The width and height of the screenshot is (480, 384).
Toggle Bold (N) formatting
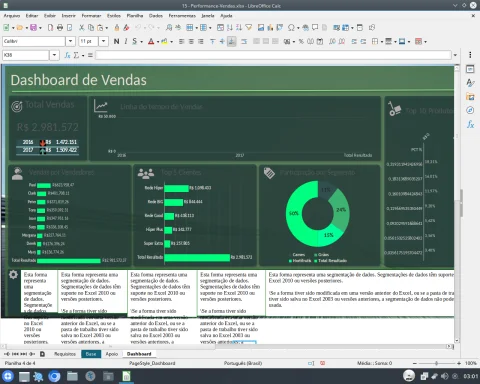point(116,41)
